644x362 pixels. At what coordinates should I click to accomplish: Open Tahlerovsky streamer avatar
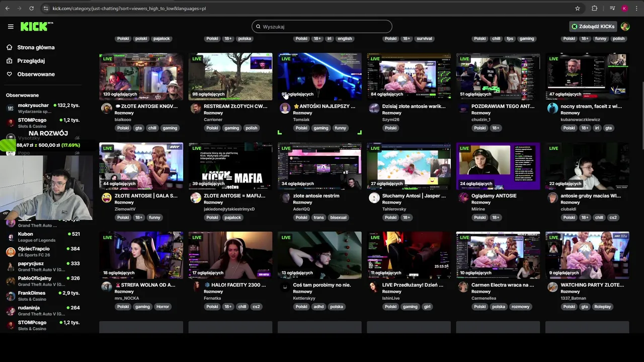coord(374,198)
